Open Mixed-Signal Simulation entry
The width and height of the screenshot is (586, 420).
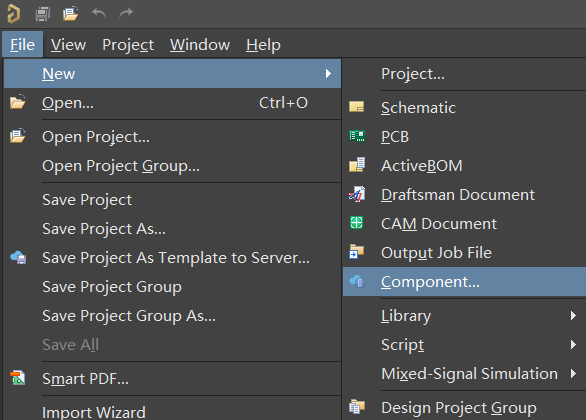[465, 373]
